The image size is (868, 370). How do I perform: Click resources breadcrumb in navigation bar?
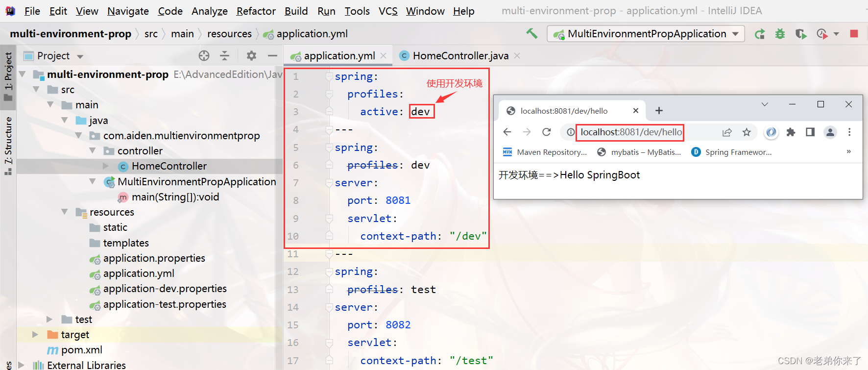[x=229, y=34]
